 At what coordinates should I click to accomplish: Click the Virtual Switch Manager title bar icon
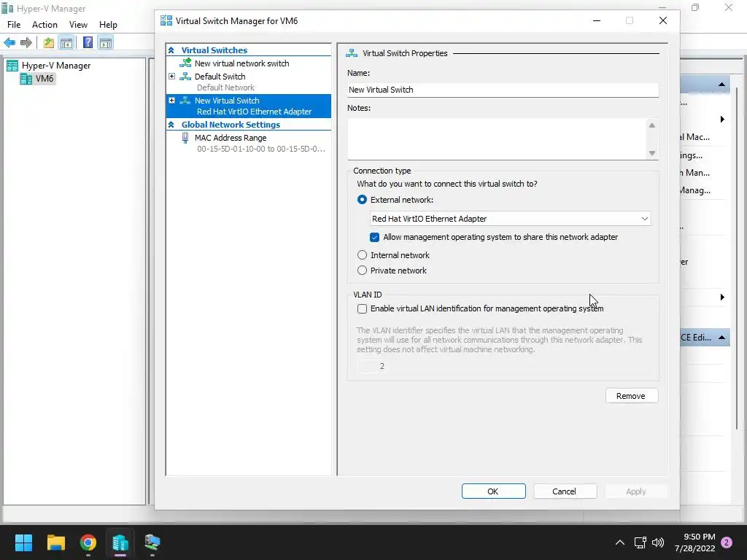[x=166, y=20]
